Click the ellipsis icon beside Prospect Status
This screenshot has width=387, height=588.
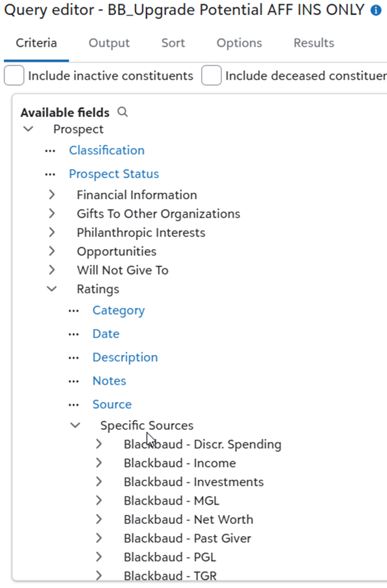[x=50, y=174]
